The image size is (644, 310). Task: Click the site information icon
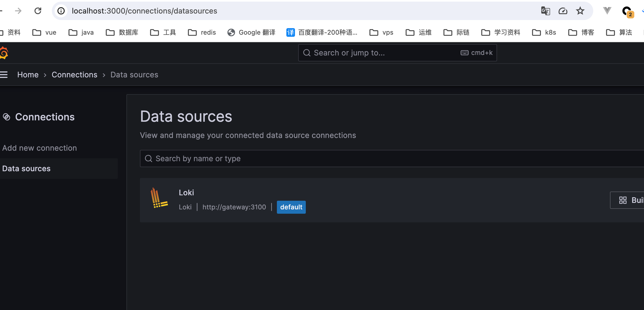(61, 11)
